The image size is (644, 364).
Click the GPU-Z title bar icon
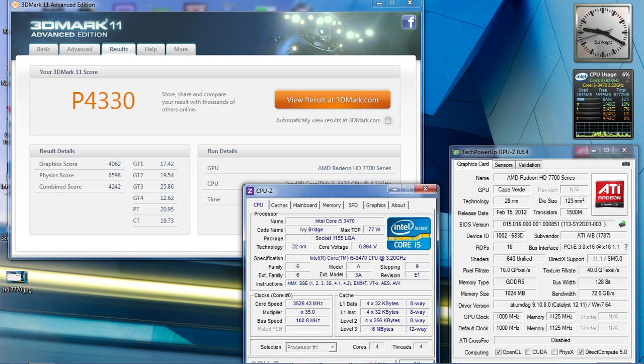[x=457, y=152]
